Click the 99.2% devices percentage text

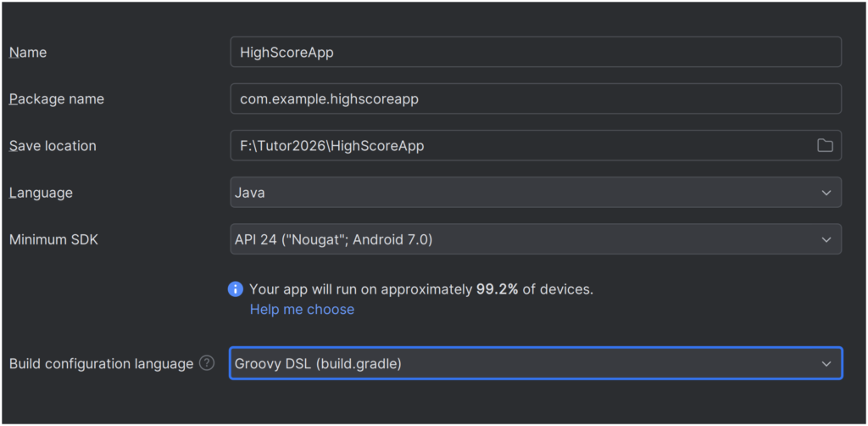[x=498, y=289]
